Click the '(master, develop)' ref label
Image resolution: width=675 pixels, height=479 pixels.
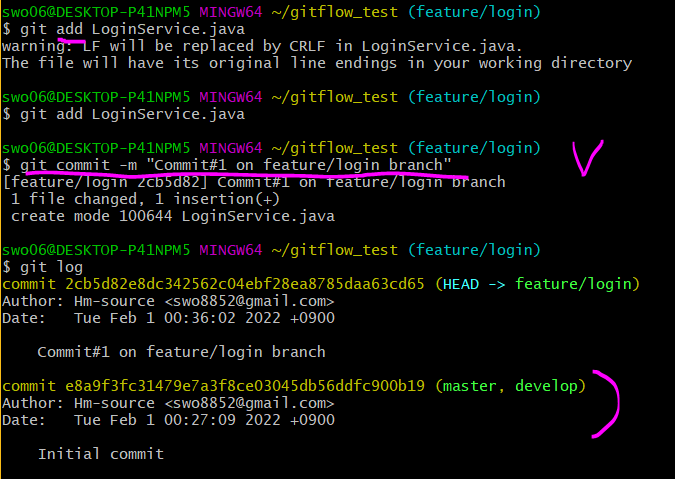[x=510, y=386]
